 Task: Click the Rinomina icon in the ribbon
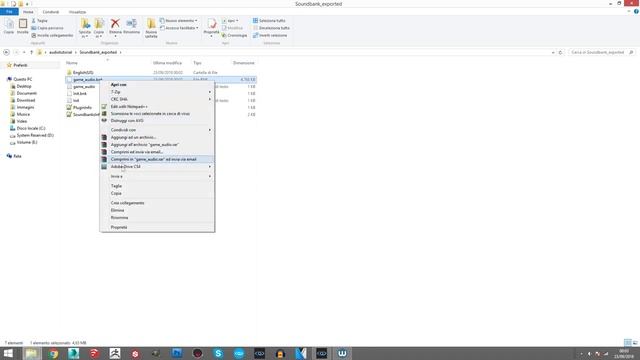(131, 26)
